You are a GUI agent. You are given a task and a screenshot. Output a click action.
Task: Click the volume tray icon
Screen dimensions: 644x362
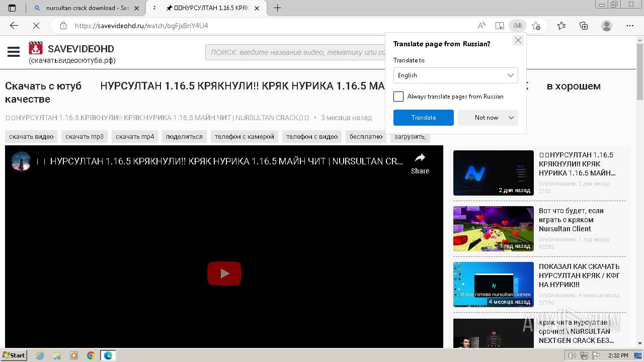coord(572,355)
